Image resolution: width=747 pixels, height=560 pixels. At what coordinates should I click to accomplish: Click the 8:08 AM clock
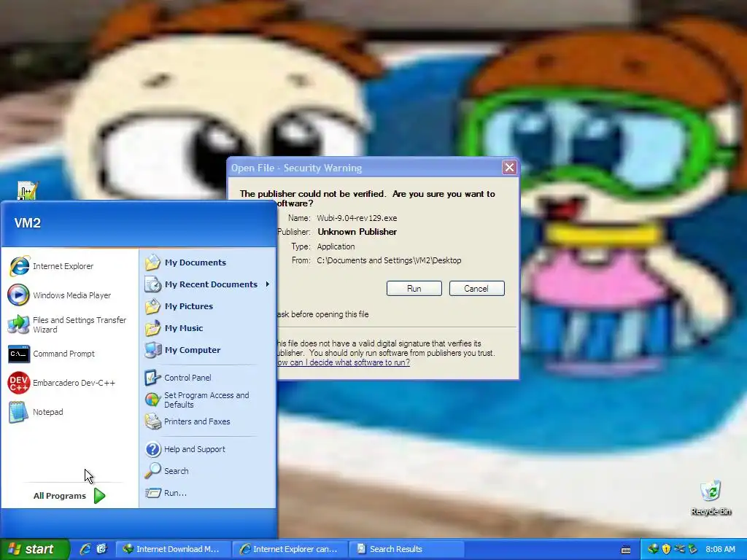720,549
